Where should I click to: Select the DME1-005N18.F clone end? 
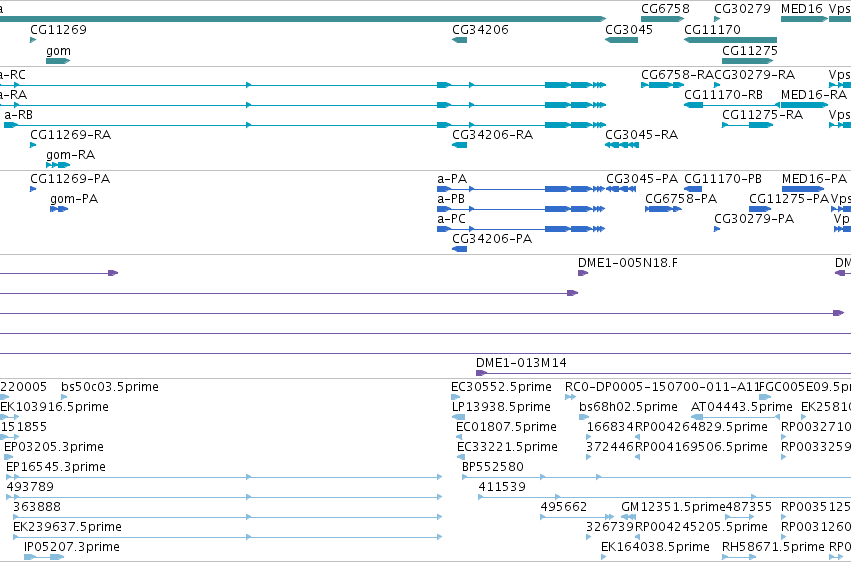click(583, 273)
